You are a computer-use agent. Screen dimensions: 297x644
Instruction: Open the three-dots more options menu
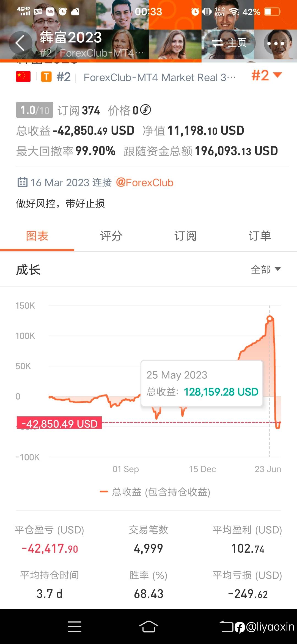(276, 43)
